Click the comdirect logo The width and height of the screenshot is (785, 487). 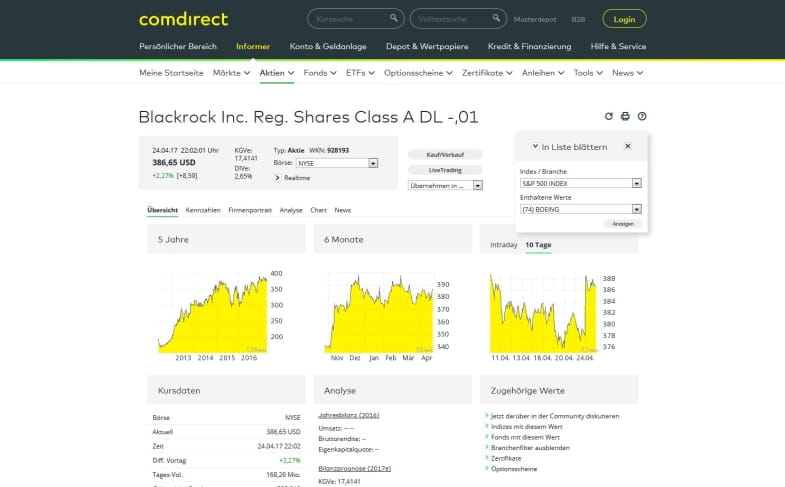click(183, 20)
